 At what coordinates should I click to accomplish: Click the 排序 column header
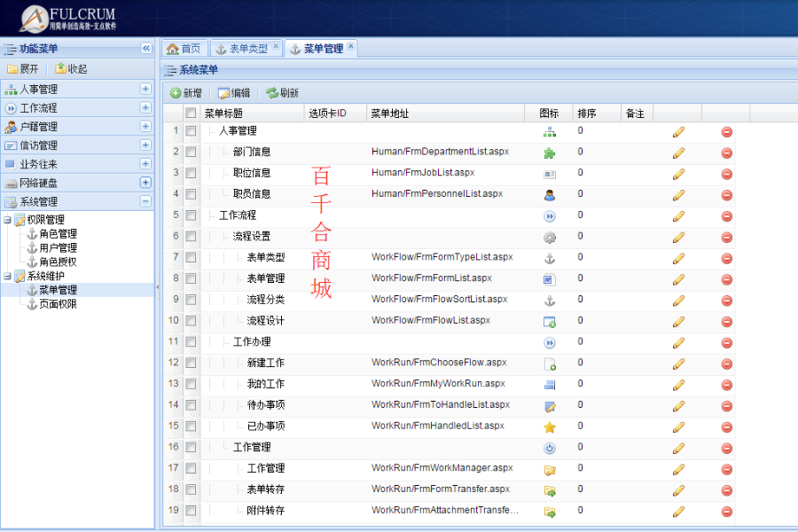597,113
